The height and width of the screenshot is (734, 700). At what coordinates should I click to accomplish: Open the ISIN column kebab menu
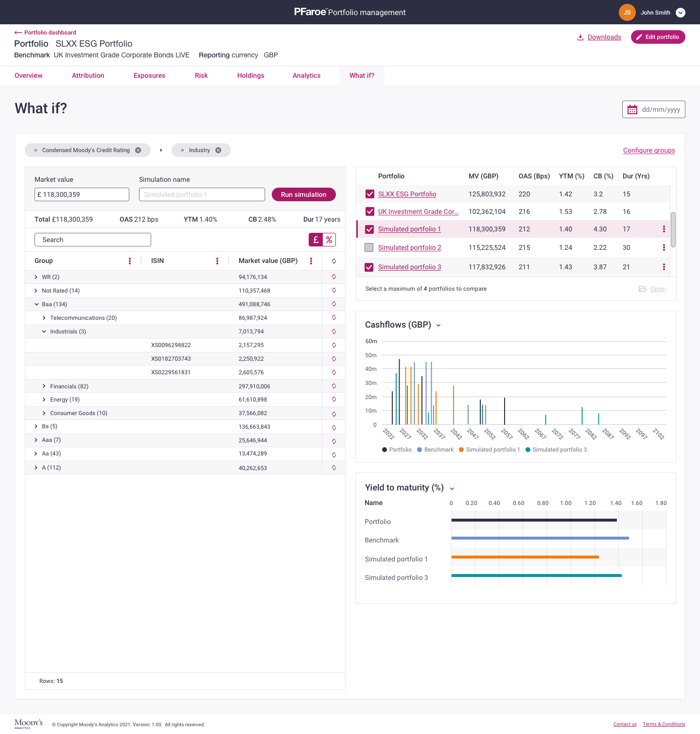click(217, 261)
